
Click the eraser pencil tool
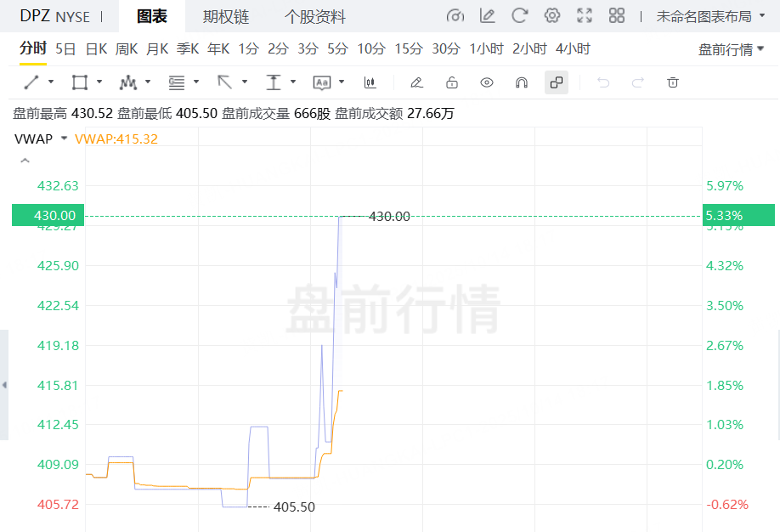tap(416, 82)
